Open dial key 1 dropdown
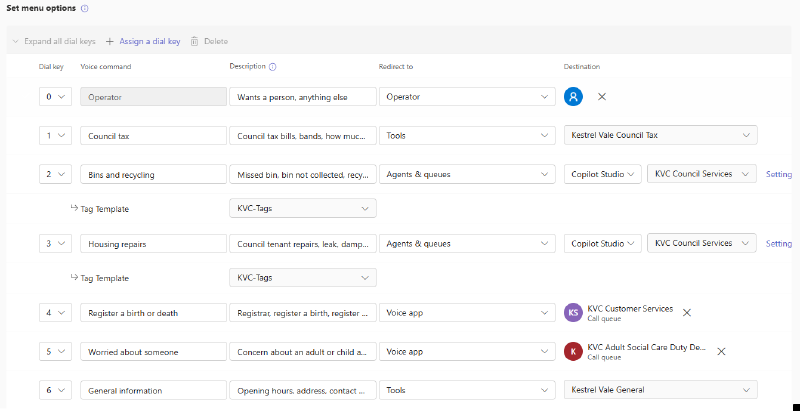The width and height of the screenshot is (800, 411). [x=55, y=136]
